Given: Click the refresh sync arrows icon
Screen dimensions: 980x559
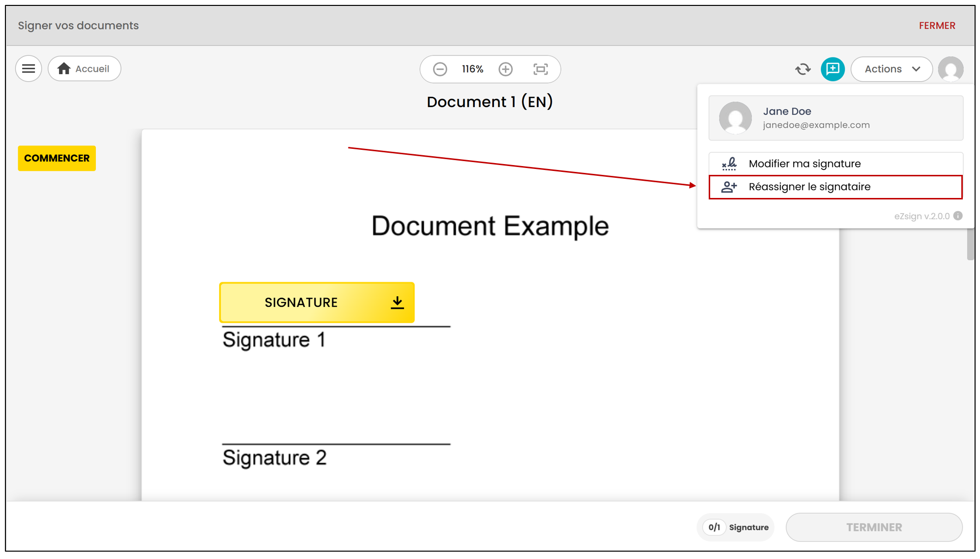Looking at the screenshot, I should (x=803, y=69).
